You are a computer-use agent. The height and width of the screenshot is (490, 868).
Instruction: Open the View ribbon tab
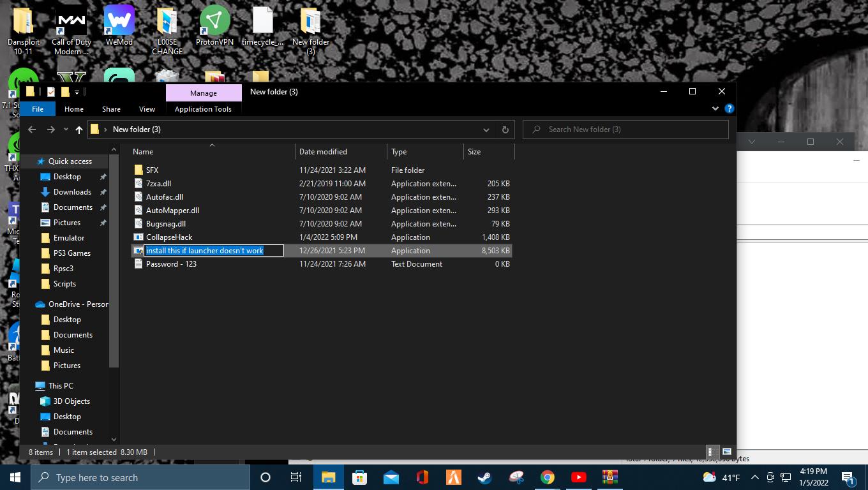[x=147, y=109]
